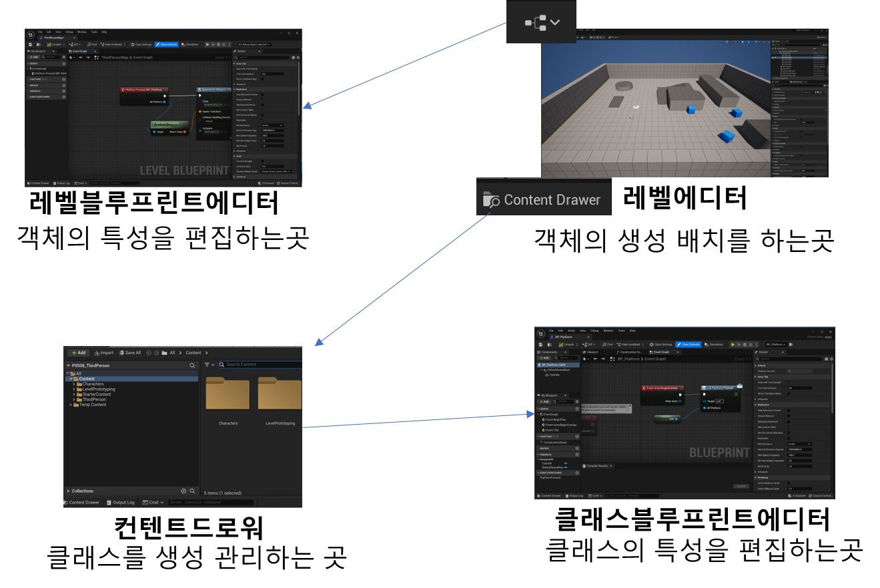880x588 pixels.
Task: Expand the Temp Content folder in the tree
Action: [71, 405]
